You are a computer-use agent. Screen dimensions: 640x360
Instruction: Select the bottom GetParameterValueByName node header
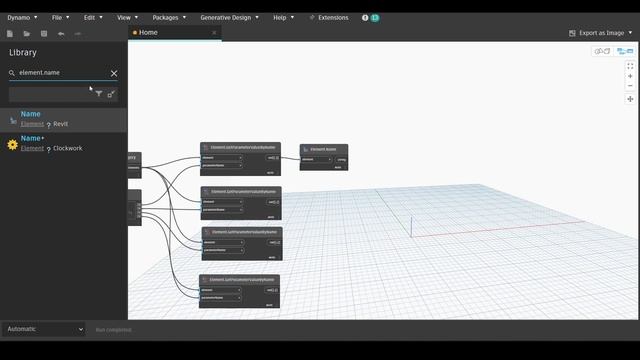[240, 280]
